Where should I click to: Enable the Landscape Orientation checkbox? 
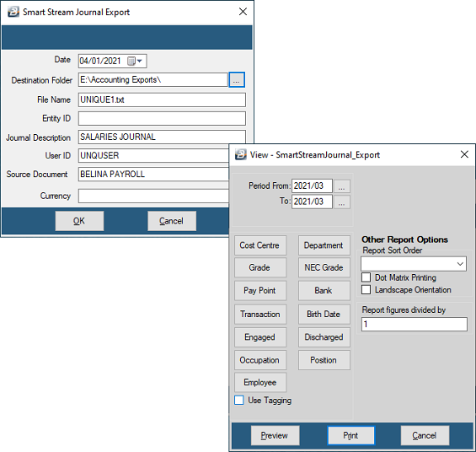[x=366, y=289]
